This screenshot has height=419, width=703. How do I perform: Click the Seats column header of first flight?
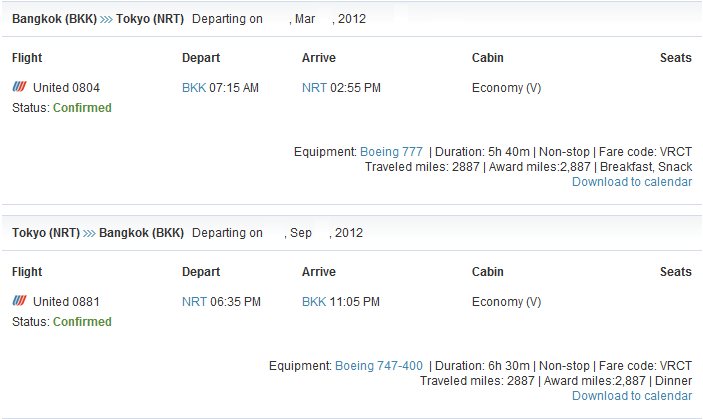[x=676, y=58]
